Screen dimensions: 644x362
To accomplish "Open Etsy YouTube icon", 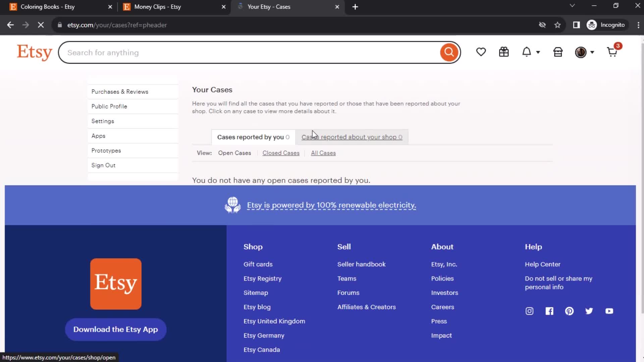I will click(609, 311).
